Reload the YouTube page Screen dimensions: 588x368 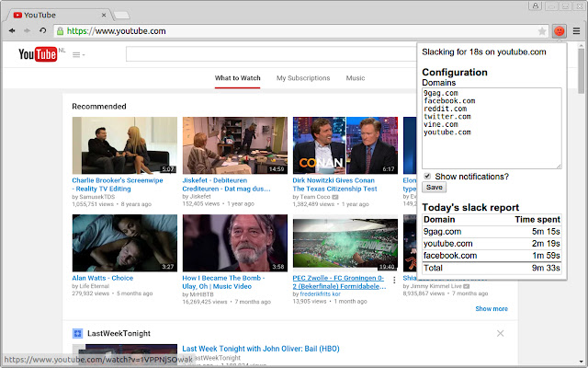click(42, 31)
